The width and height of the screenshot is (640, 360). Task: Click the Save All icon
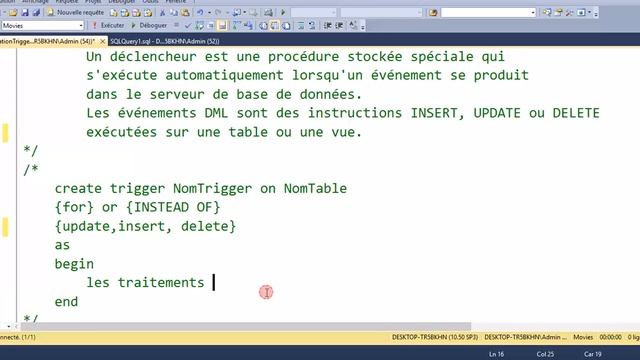click(x=36, y=13)
